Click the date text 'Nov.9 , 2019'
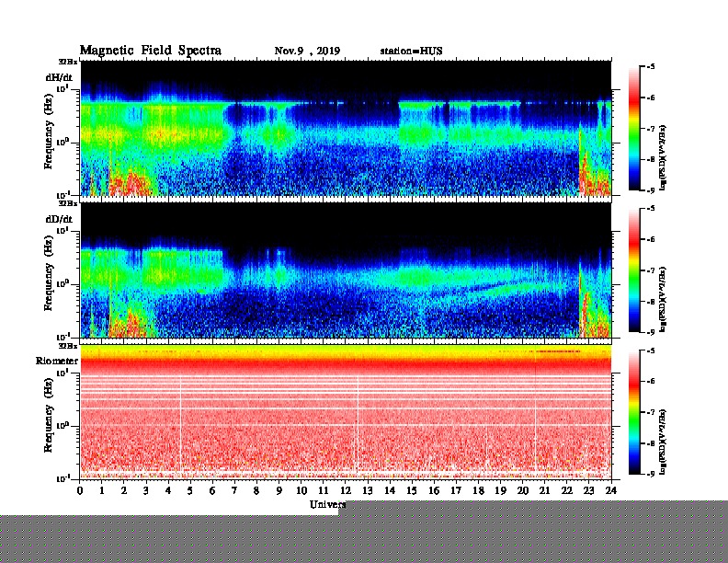Viewport: 728px width, 563px height. [307, 51]
